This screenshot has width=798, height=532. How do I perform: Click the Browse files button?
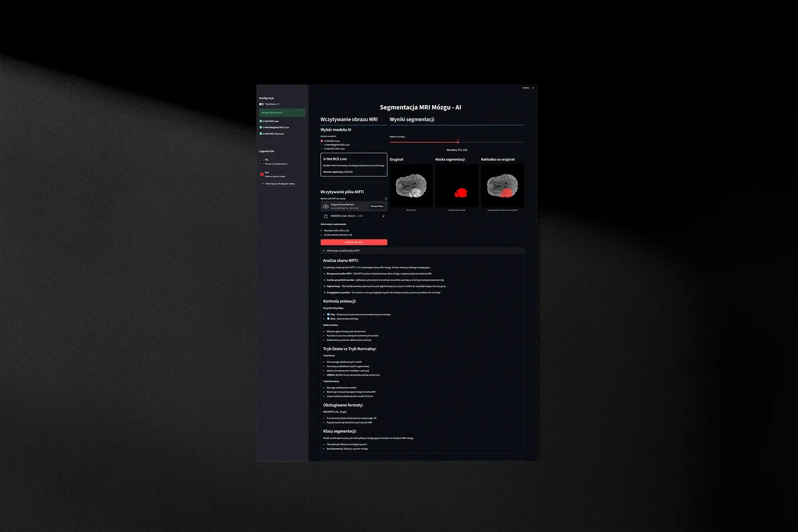tap(377, 206)
